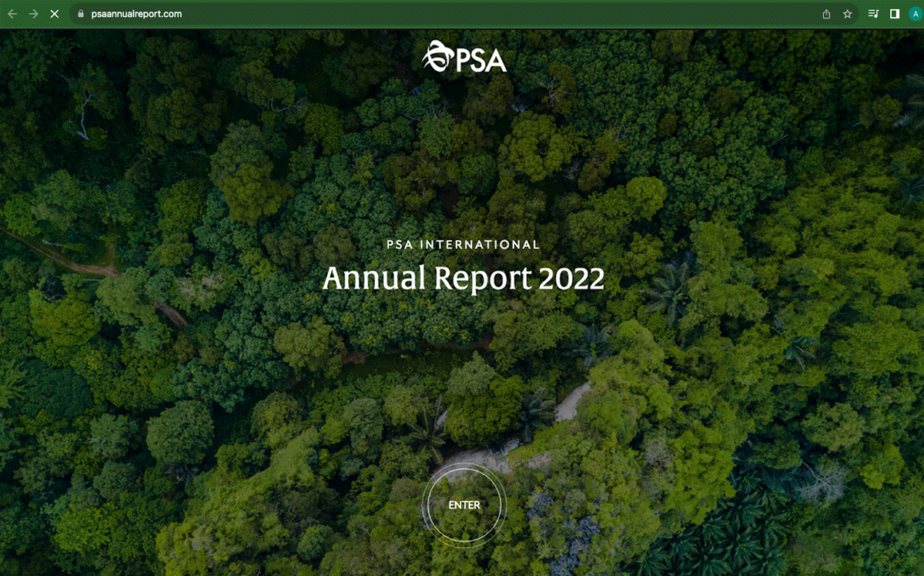This screenshot has width=924, height=576.
Task: Open the media control playlist icon
Action: pyautogui.click(x=874, y=14)
